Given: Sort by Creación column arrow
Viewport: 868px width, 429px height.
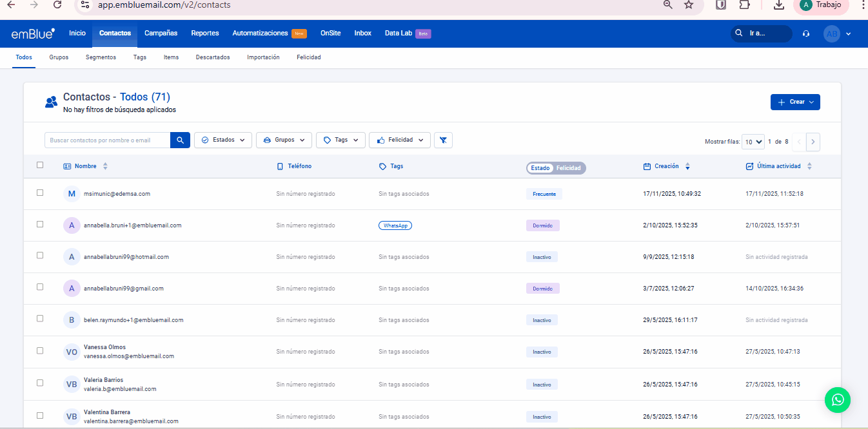Looking at the screenshot, I should tap(687, 166).
